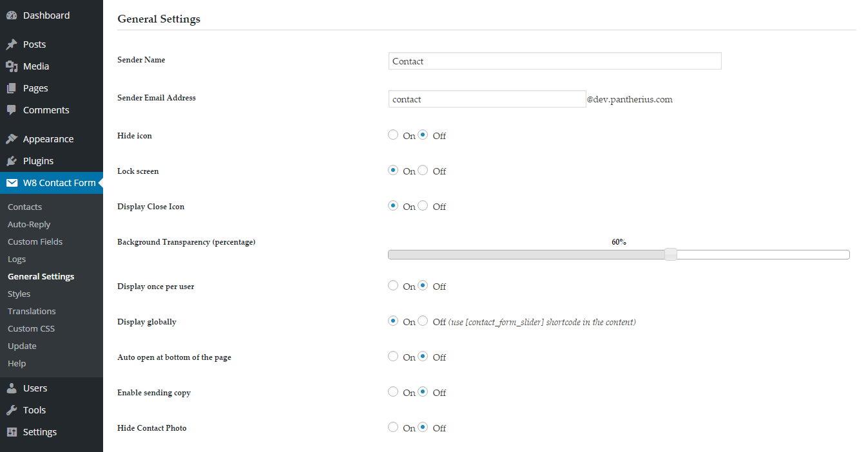Click the W8 Contact Form envelope icon
Image resolution: width=868 pixels, height=452 pixels.
point(12,183)
